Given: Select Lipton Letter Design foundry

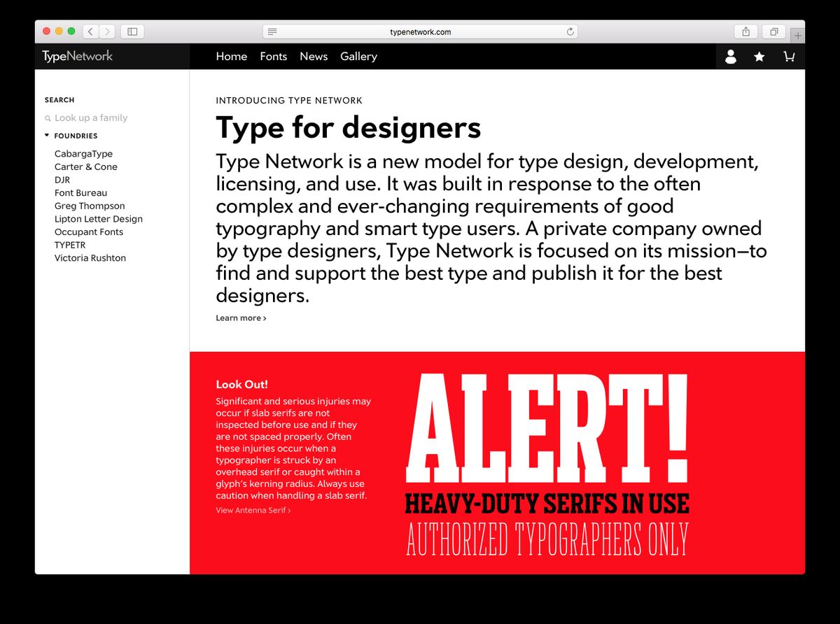Looking at the screenshot, I should tap(98, 219).
